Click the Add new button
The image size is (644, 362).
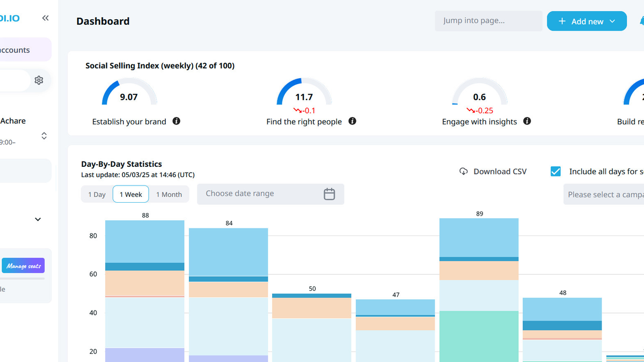point(587,21)
